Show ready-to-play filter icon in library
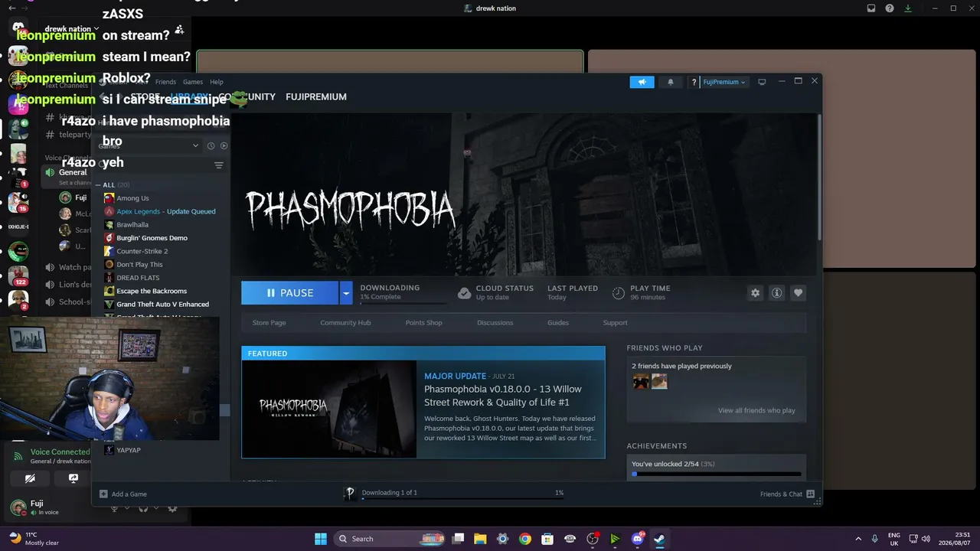The width and height of the screenshot is (980, 551). click(x=224, y=145)
